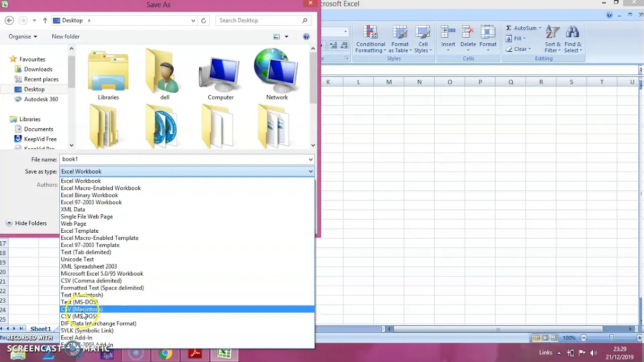Click the file list vertical scrollbar
This screenshot has width=644, height=362.
(x=313, y=78)
